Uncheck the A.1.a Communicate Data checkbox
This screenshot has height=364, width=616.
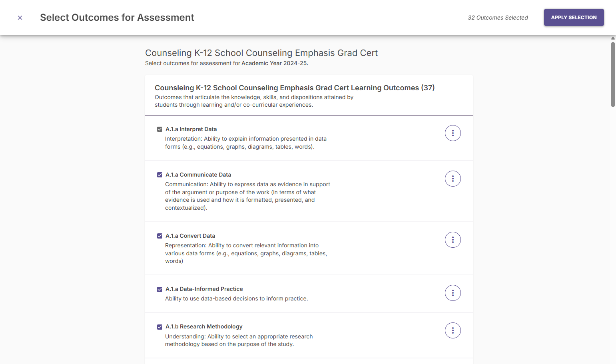click(159, 175)
